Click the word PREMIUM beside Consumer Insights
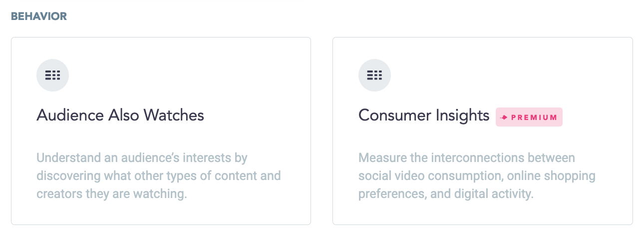 coord(534,117)
